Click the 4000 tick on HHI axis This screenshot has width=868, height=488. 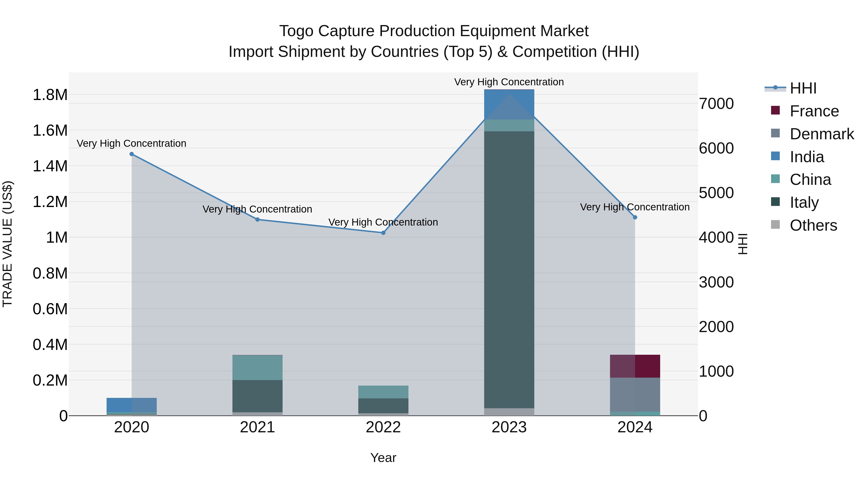click(716, 237)
